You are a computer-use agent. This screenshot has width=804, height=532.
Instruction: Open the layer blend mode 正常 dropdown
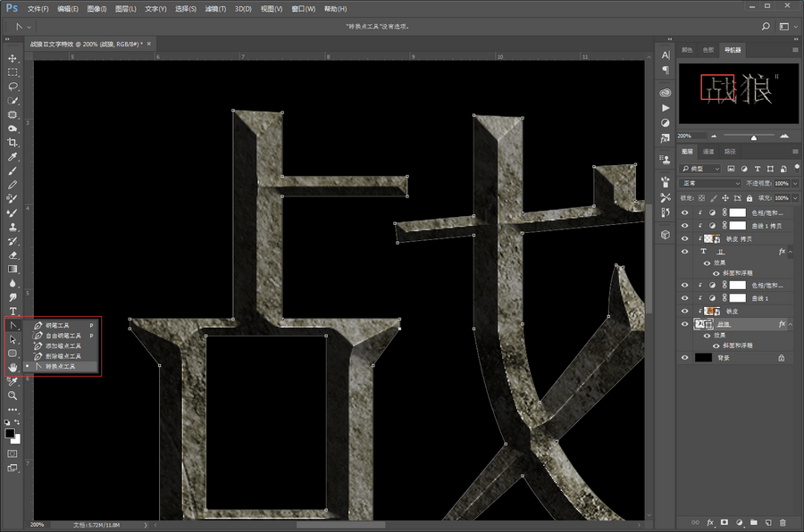click(710, 183)
